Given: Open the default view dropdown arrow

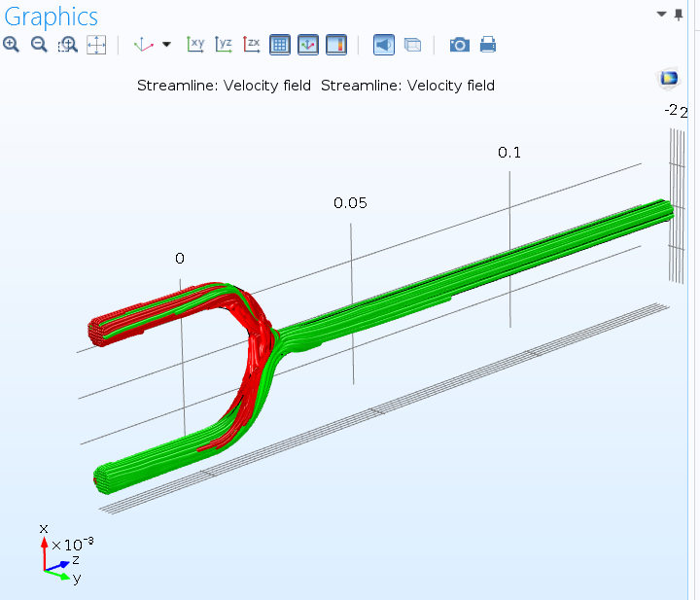Looking at the screenshot, I should 166,45.
